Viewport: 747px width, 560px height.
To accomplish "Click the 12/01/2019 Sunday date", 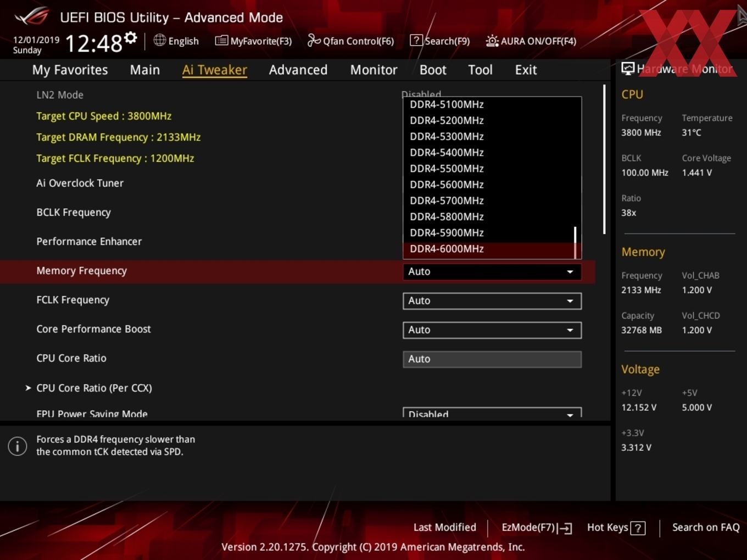I will coord(36,45).
